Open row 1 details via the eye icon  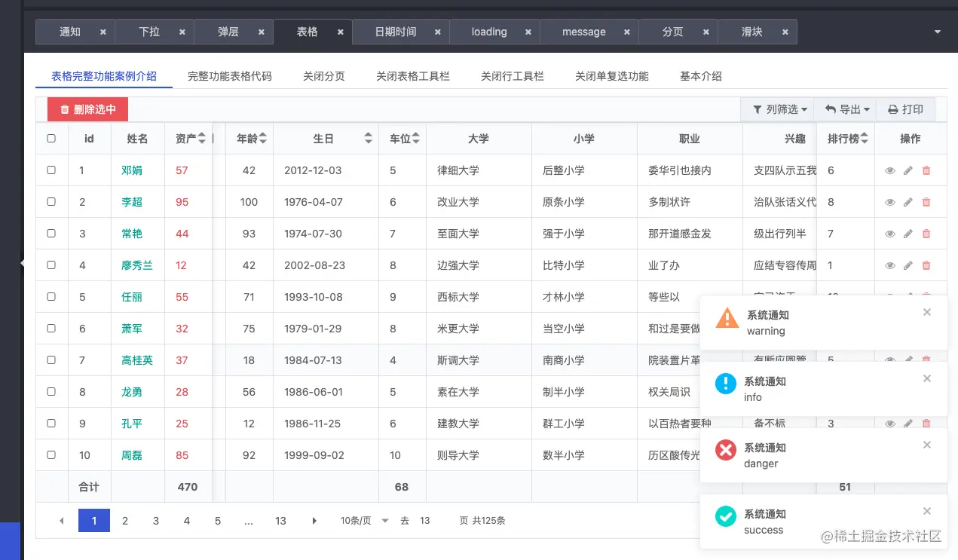coord(890,170)
